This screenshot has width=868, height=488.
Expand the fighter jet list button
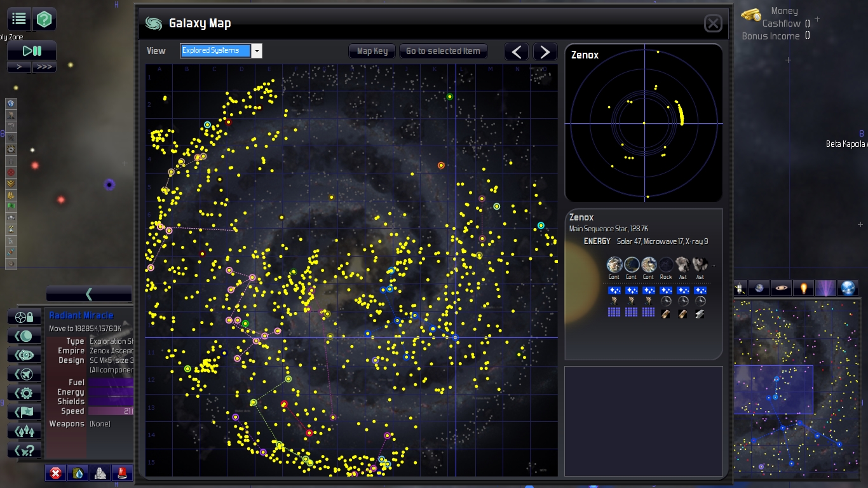tap(24, 374)
